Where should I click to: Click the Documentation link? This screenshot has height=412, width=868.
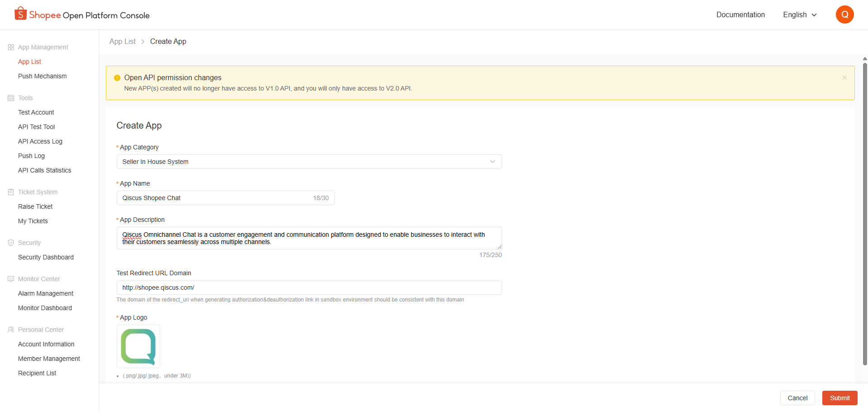coord(740,14)
